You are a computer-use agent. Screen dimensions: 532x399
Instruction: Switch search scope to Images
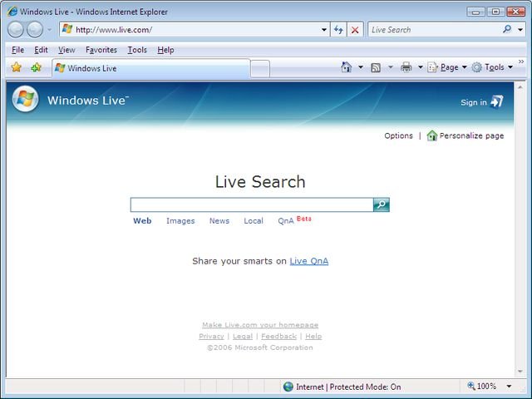pyautogui.click(x=180, y=221)
